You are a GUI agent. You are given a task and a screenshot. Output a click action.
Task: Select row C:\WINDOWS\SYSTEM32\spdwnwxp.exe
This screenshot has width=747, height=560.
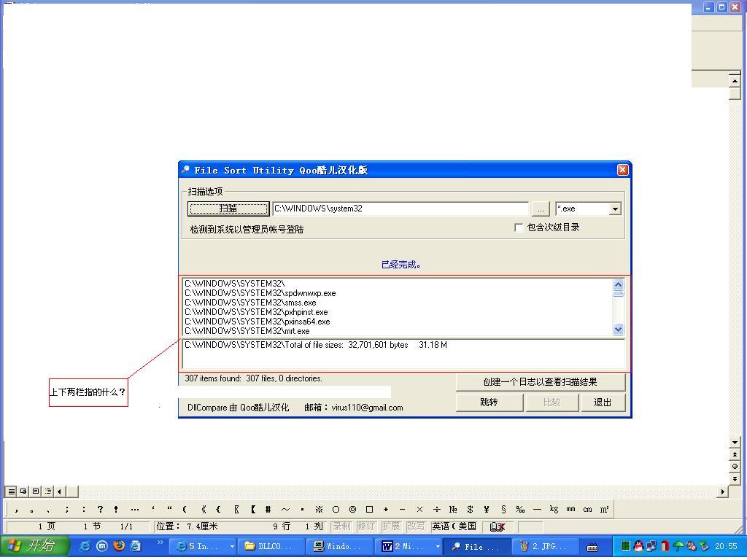point(260,293)
